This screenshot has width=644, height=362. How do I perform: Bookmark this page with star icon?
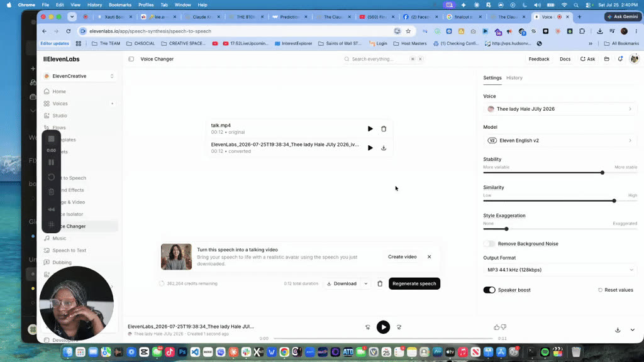pyautogui.click(x=408, y=31)
